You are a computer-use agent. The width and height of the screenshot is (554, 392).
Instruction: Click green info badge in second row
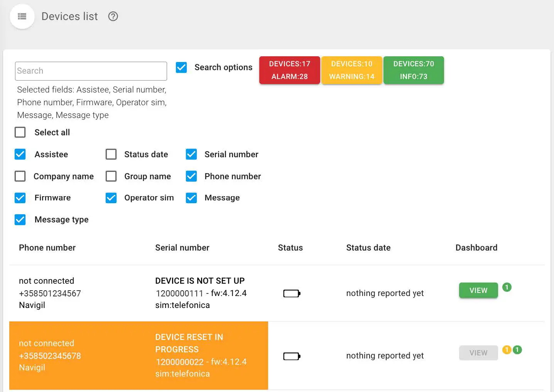[517, 350]
